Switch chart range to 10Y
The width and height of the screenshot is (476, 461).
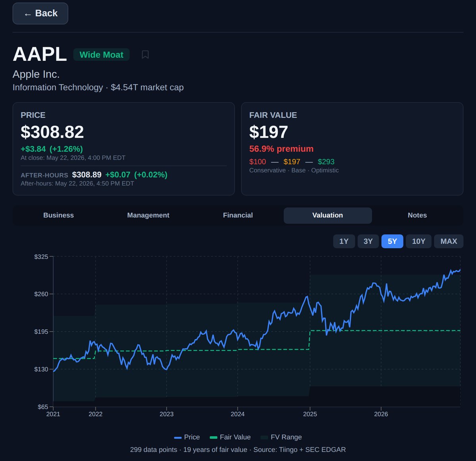pos(418,241)
